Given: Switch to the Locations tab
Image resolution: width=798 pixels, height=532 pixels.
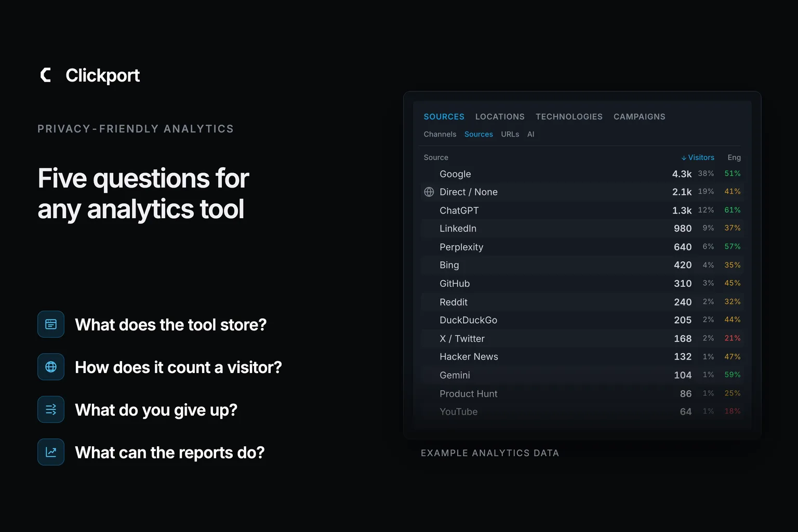Looking at the screenshot, I should coord(500,117).
